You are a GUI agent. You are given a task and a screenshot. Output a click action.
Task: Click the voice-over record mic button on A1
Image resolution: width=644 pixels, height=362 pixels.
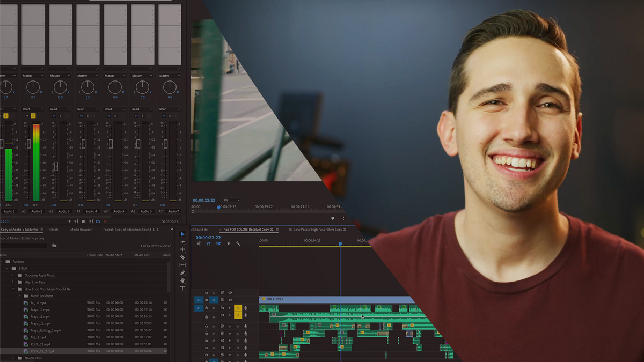246,308
